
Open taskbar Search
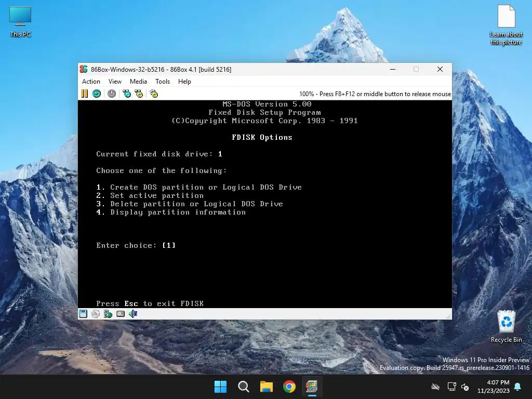pyautogui.click(x=244, y=387)
